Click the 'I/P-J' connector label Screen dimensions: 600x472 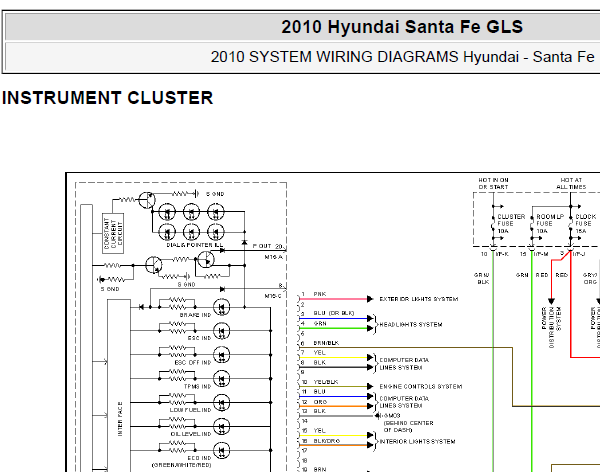click(579, 254)
